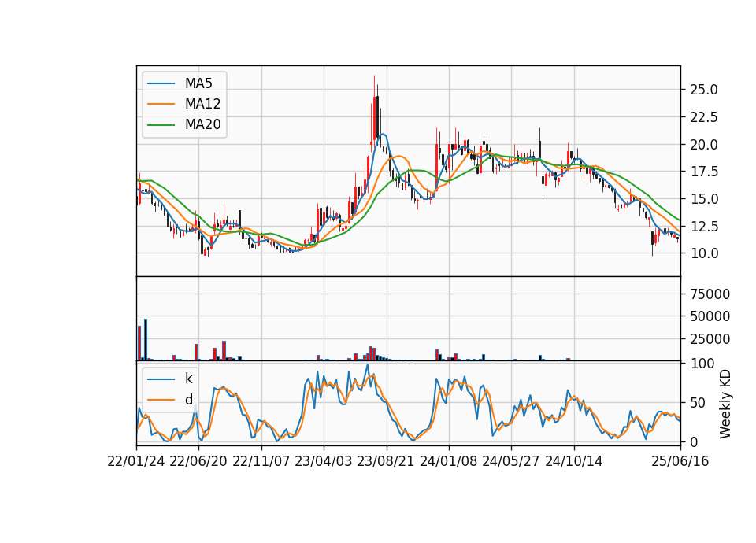Click the 25000 volume axis label
Screen dimensions: 756x543
(x=710, y=339)
